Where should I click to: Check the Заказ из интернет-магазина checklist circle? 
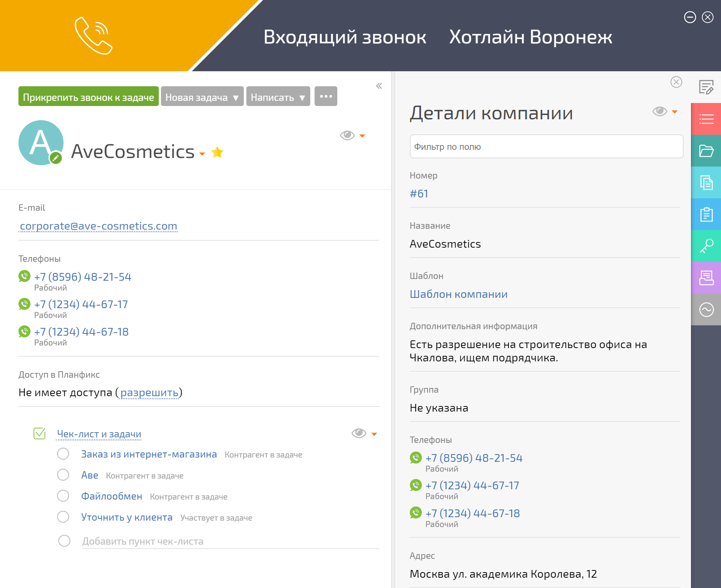tap(63, 454)
